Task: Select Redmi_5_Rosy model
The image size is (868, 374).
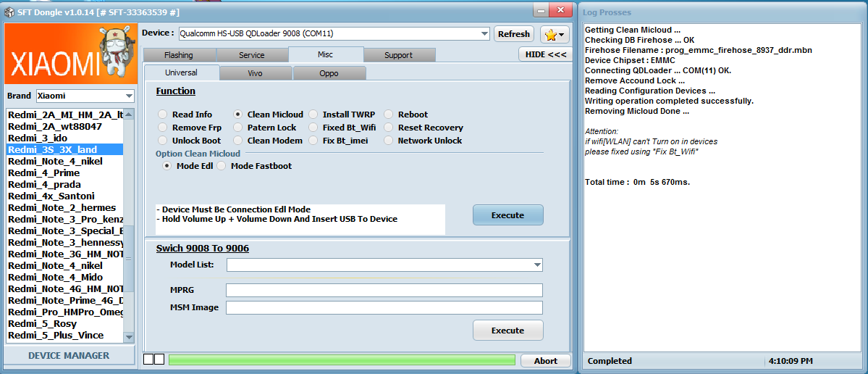Action: coord(64,323)
